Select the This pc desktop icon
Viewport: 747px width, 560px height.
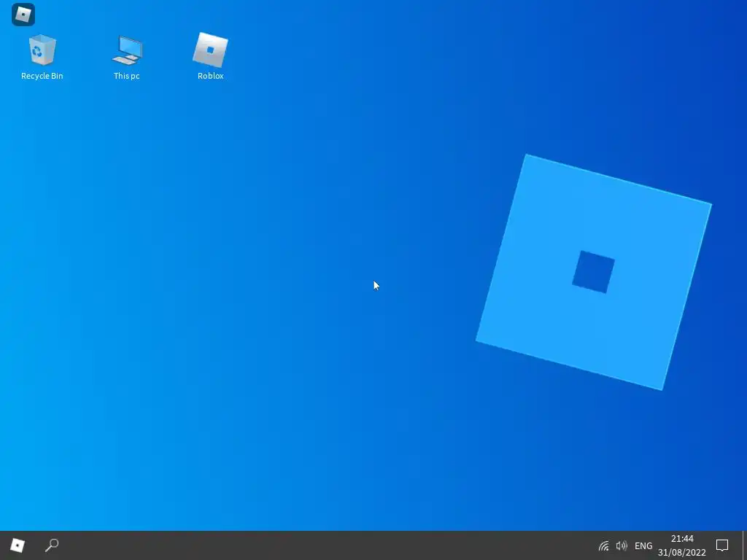[x=127, y=50]
